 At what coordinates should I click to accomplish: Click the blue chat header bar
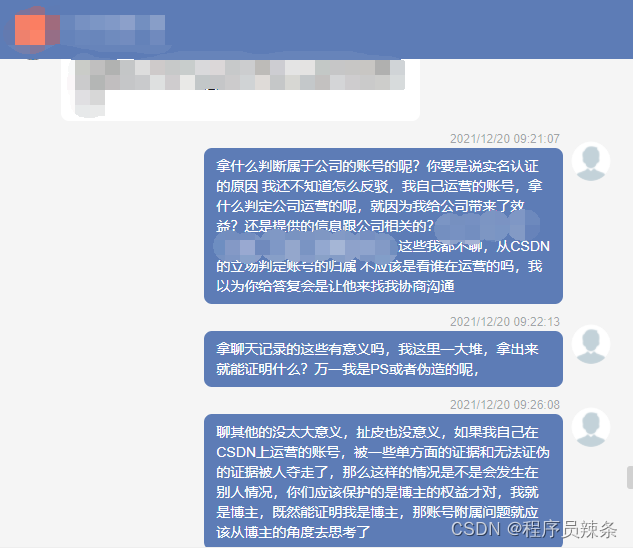click(316, 29)
